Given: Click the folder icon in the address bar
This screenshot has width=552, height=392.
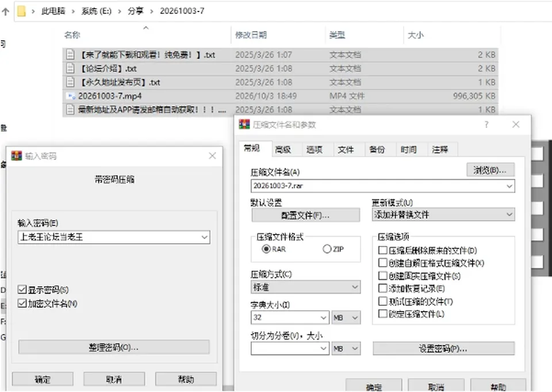Looking at the screenshot, I should tap(21, 11).
